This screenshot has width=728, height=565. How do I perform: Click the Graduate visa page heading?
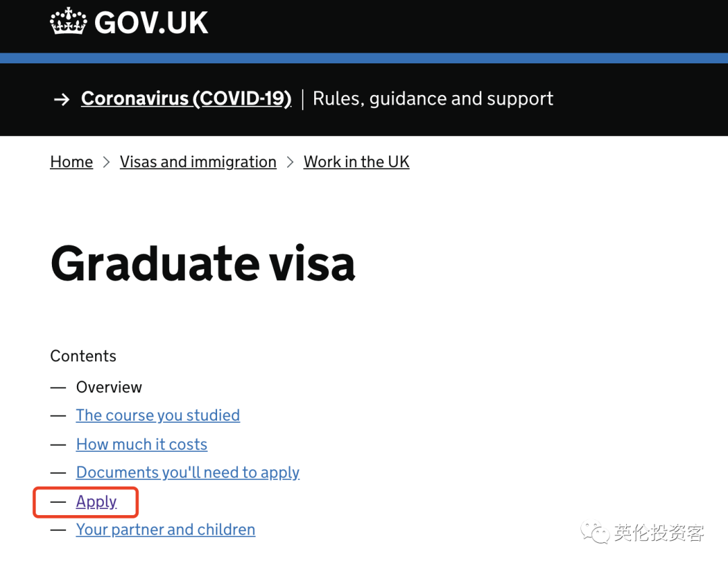coord(203,263)
